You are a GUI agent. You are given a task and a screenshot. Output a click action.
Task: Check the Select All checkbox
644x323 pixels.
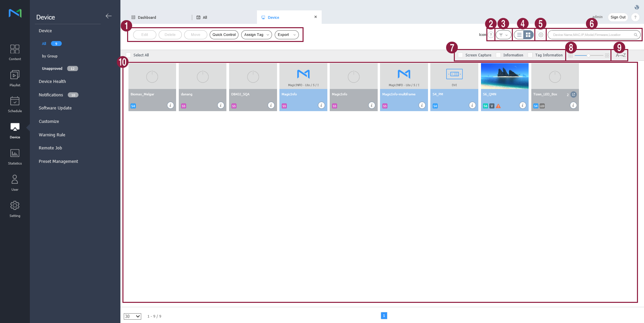click(128, 55)
